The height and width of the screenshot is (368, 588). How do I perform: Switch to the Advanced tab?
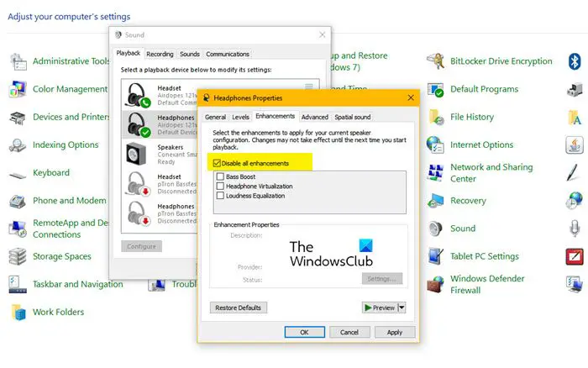point(315,117)
